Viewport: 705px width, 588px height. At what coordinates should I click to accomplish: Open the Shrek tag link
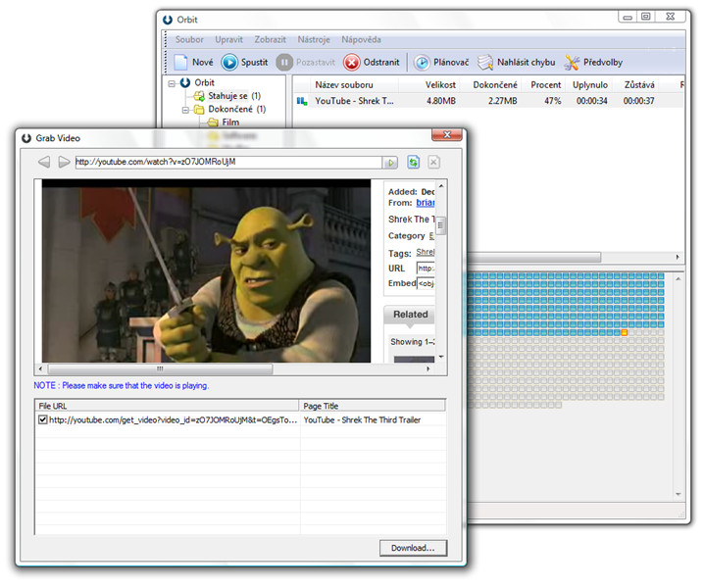point(426,252)
